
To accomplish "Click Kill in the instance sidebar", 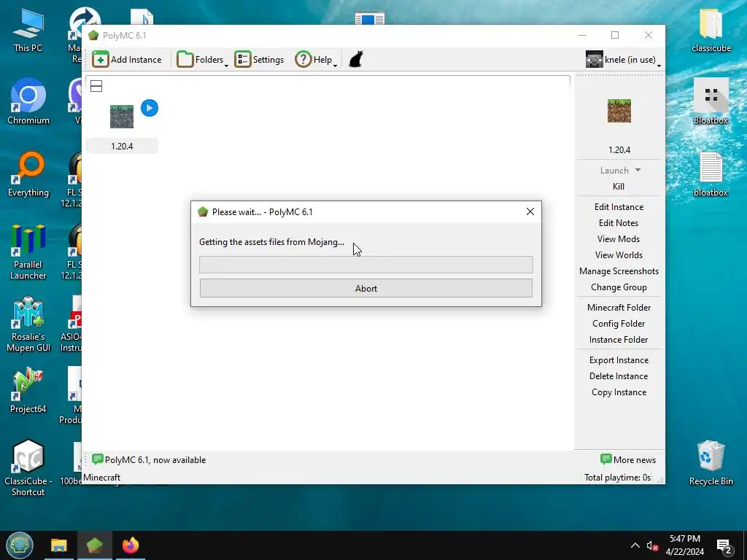I will pyautogui.click(x=619, y=187).
